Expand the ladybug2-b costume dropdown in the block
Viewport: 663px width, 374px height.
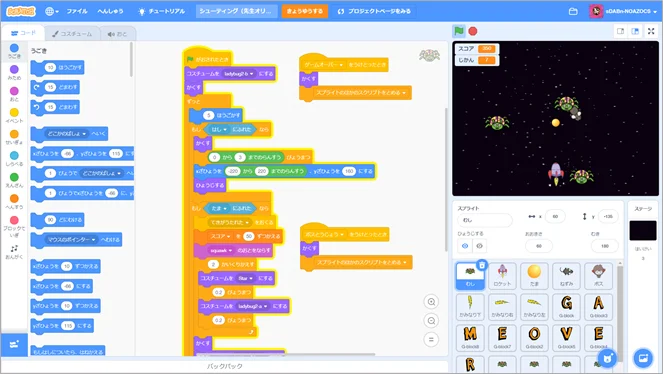(x=239, y=74)
